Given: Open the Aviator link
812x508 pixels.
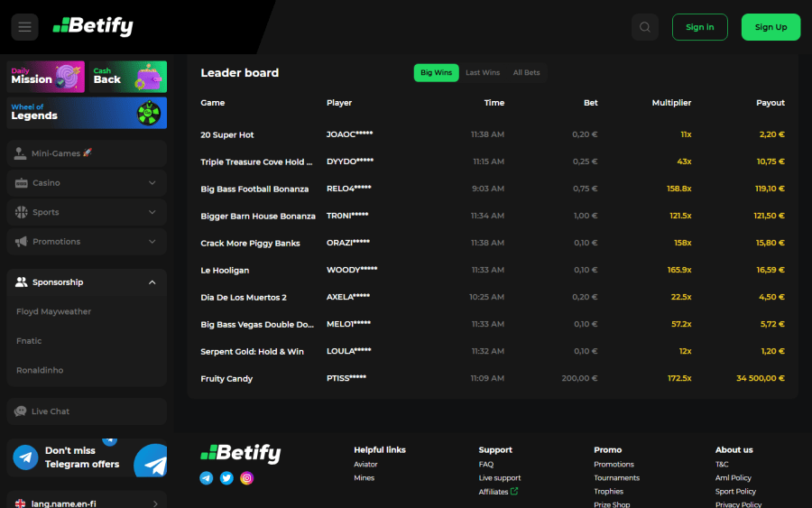Looking at the screenshot, I should click(x=365, y=465).
